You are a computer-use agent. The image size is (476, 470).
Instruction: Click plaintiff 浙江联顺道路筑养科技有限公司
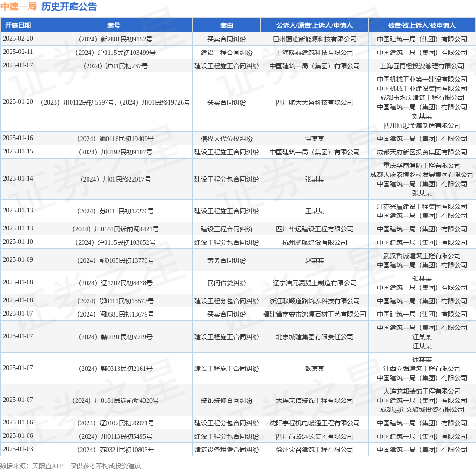pos(315,300)
